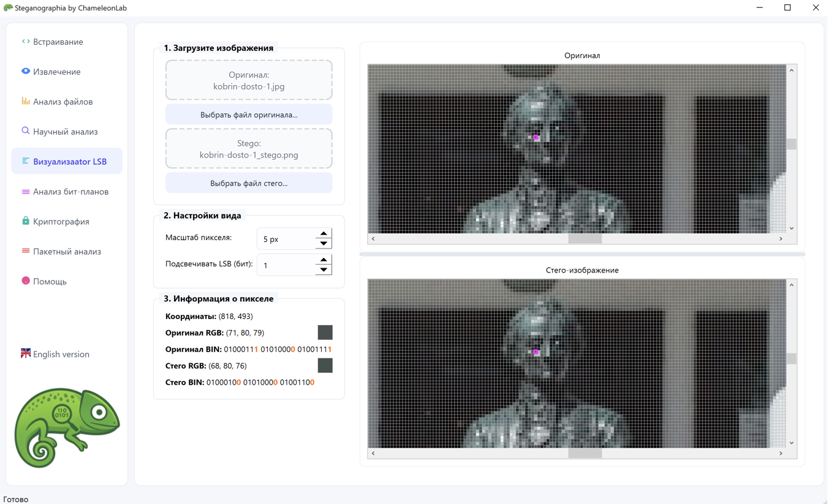828x504 pixels.
Task: Open Анализ файлов in the sidebar
Action: point(67,102)
